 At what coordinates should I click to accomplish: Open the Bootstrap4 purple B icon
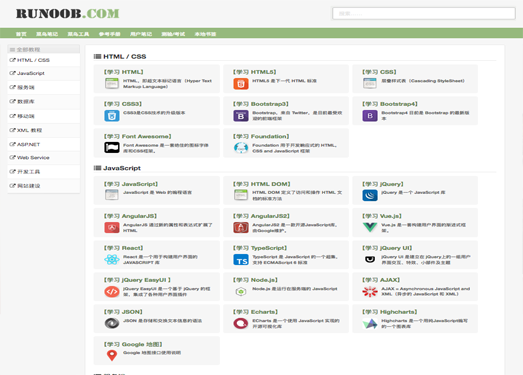[370, 116]
